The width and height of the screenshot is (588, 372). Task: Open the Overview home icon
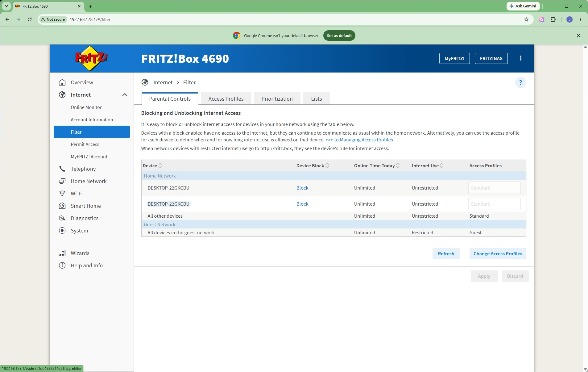[x=62, y=82]
